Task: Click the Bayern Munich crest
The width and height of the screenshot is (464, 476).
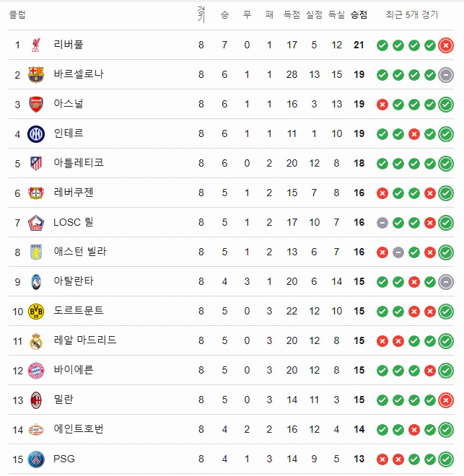Action: tap(36, 371)
